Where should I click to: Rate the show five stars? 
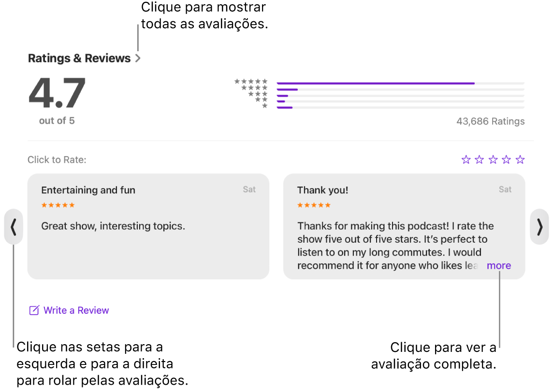pos(520,160)
